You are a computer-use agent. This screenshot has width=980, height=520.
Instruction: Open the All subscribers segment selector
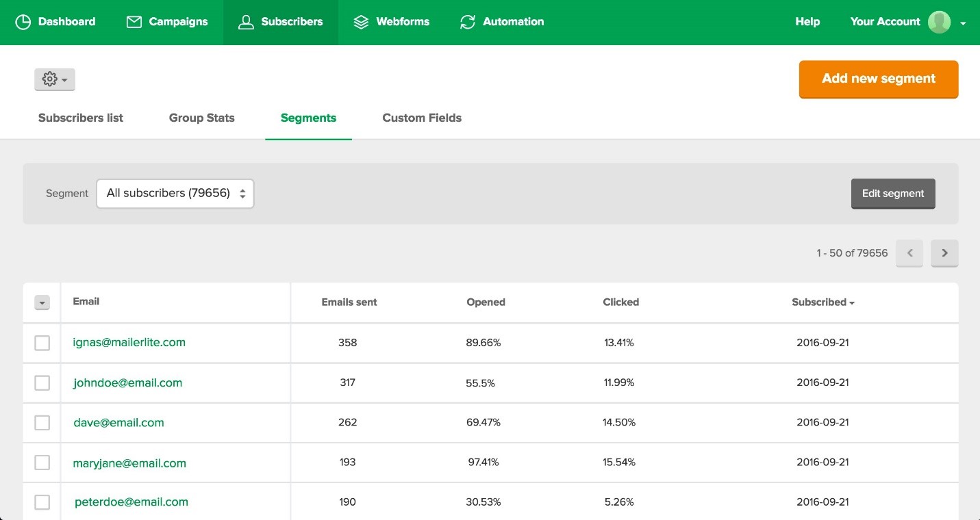(175, 194)
